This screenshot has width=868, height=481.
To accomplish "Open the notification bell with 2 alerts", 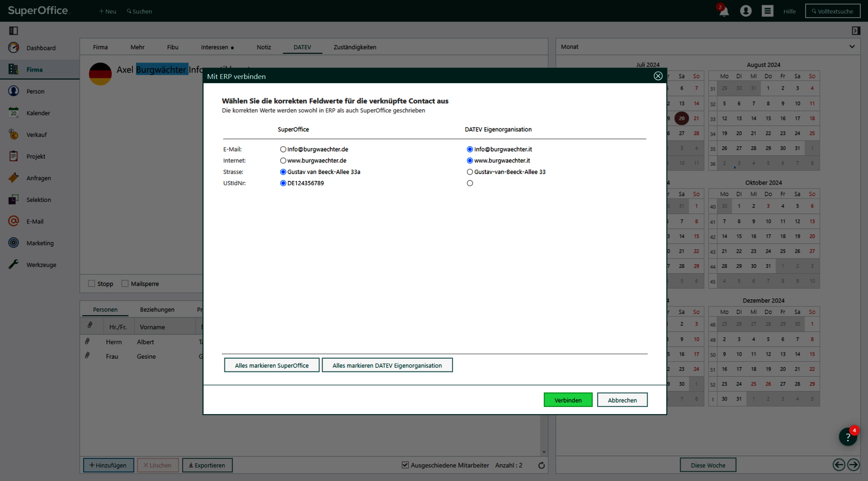I will click(x=724, y=11).
